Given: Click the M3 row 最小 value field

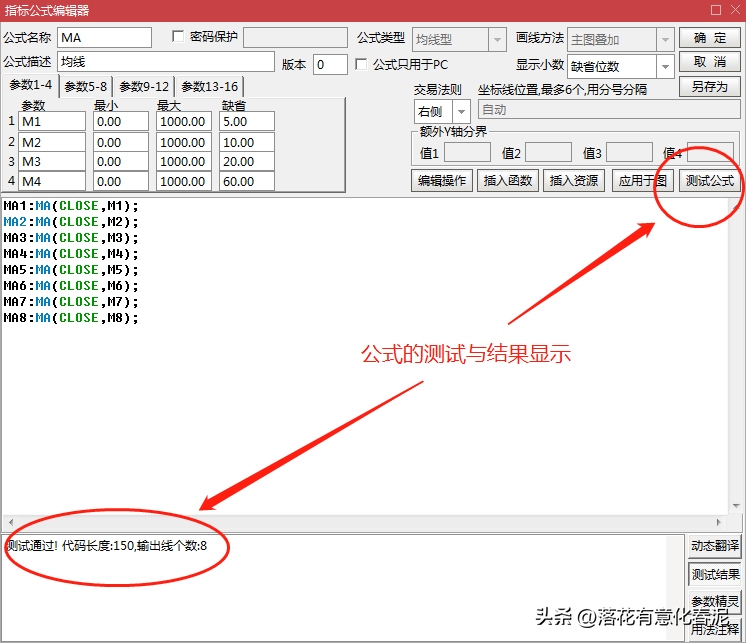Looking at the screenshot, I should click(121, 162).
